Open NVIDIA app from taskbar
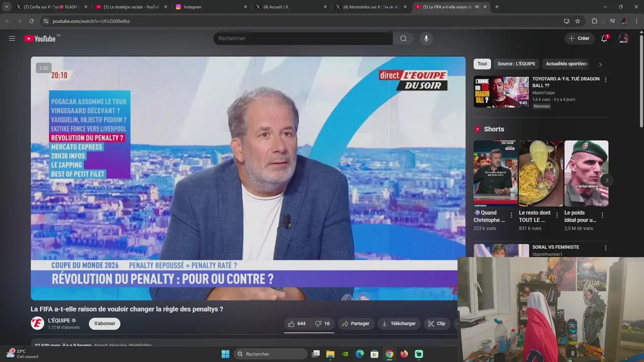The image size is (644, 362). tap(345, 354)
